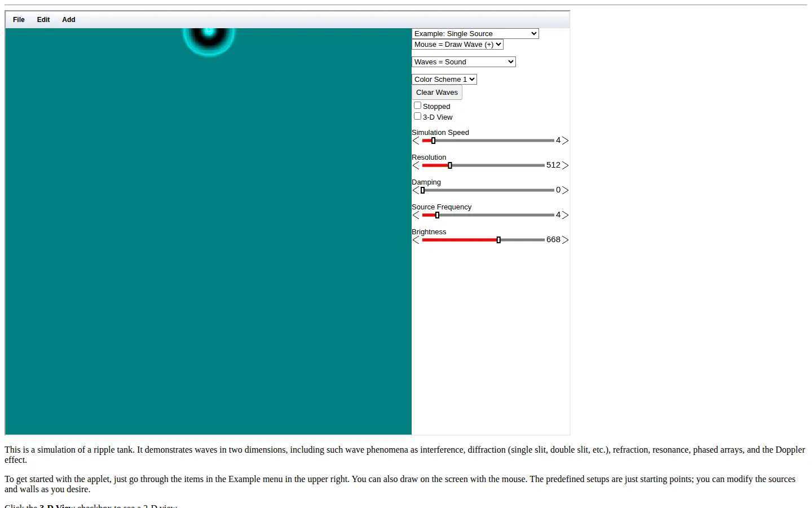Expand the Example: Single Source dropdown
812x508 pixels.
coord(475,34)
